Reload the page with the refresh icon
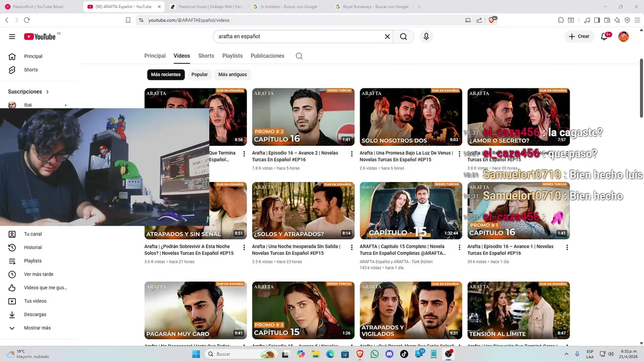The height and width of the screenshot is (362, 644). pyautogui.click(x=27, y=20)
